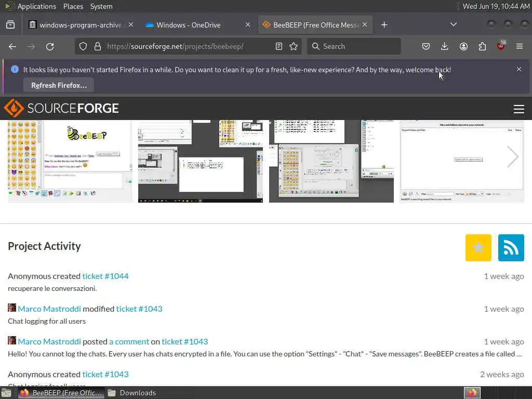This screenshot has height=399, width=532.
Task: Close the windows-program-archive tab
Action: (131, 25)
